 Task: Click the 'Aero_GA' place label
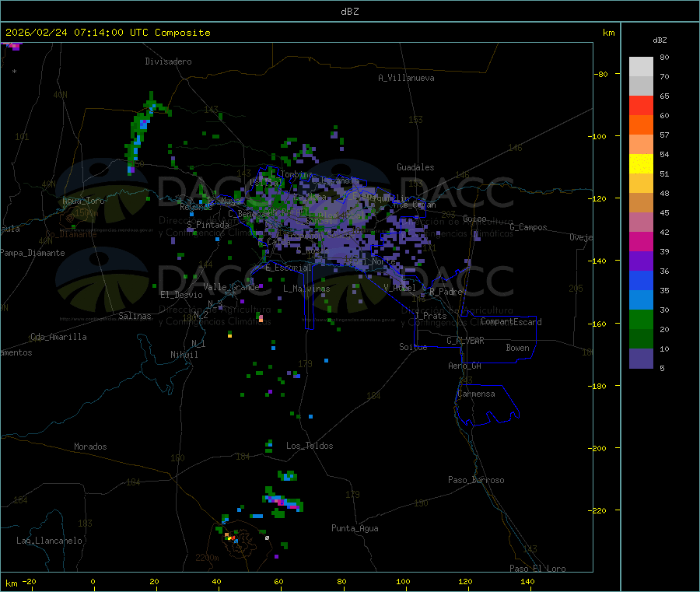tap(465, 366)
